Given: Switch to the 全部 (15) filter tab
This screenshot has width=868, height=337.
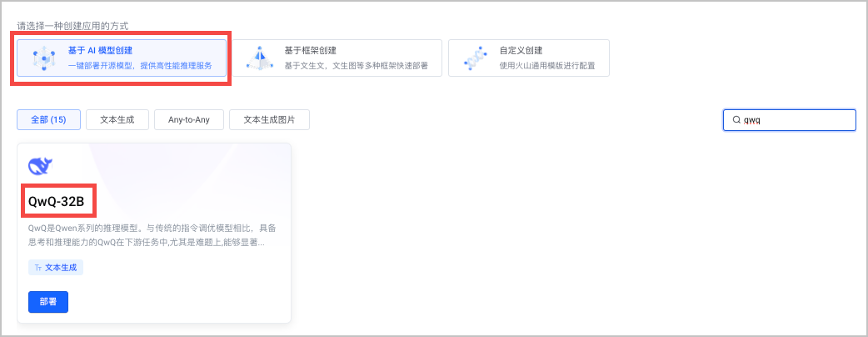Looking at the screenshot, I should 48,120.
